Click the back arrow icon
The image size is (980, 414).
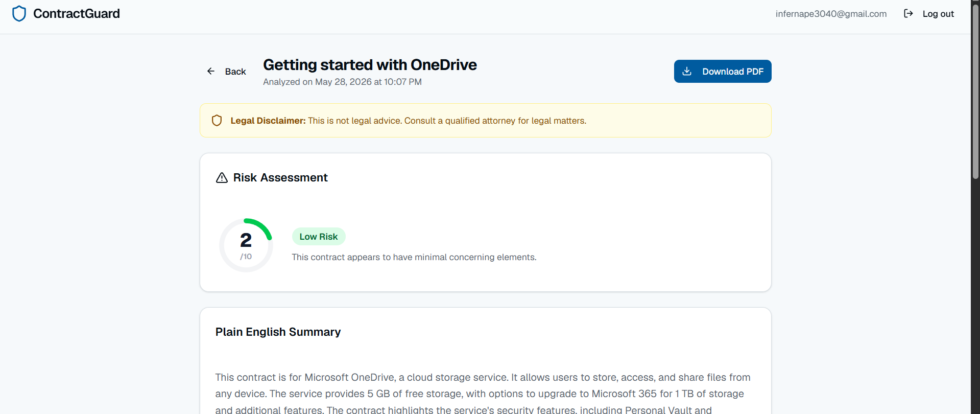click(211, 71)
